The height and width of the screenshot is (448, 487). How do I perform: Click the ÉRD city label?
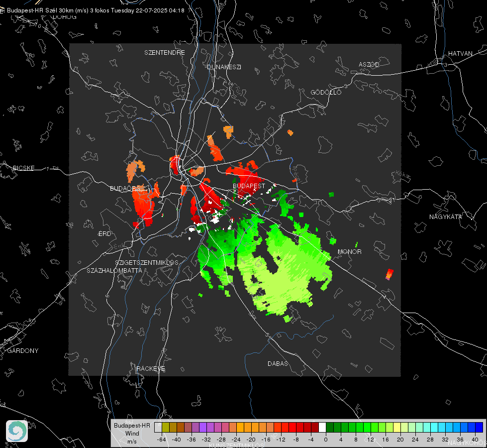coord(104,234)
